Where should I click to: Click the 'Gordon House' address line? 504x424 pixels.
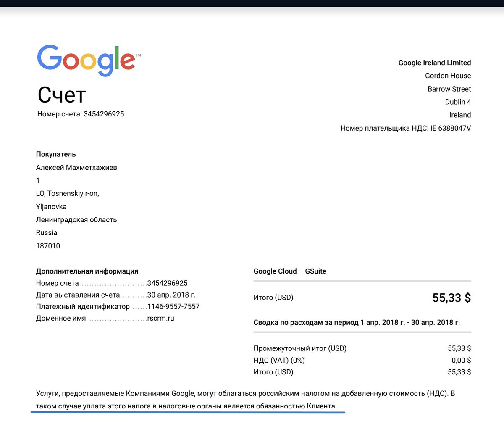point(448,76)
